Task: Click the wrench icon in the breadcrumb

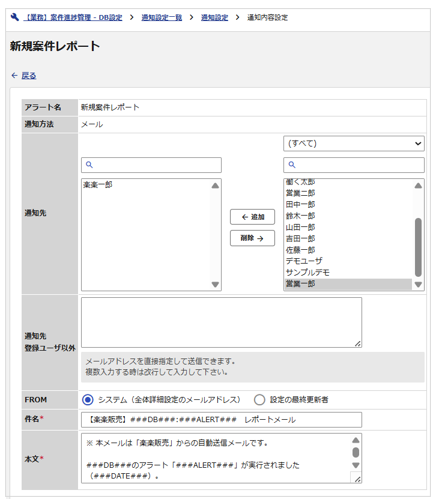Action: pos(14,17)
